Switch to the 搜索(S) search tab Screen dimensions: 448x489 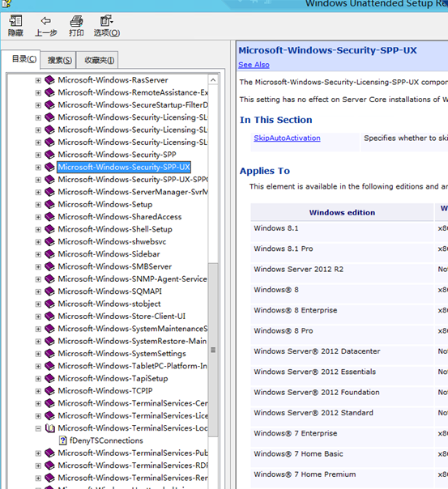[59, 60]
